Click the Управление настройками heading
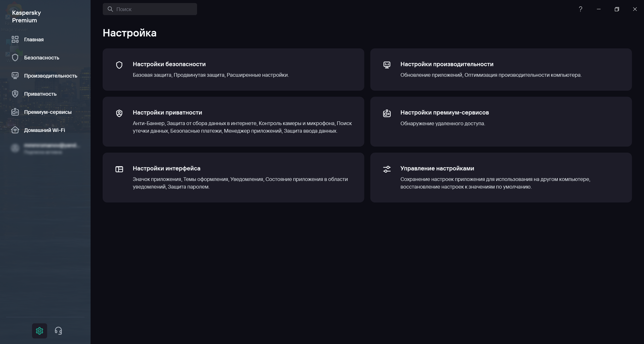Image resolution: width=644 pixels, height=344 pixels. tap(437, 168)
